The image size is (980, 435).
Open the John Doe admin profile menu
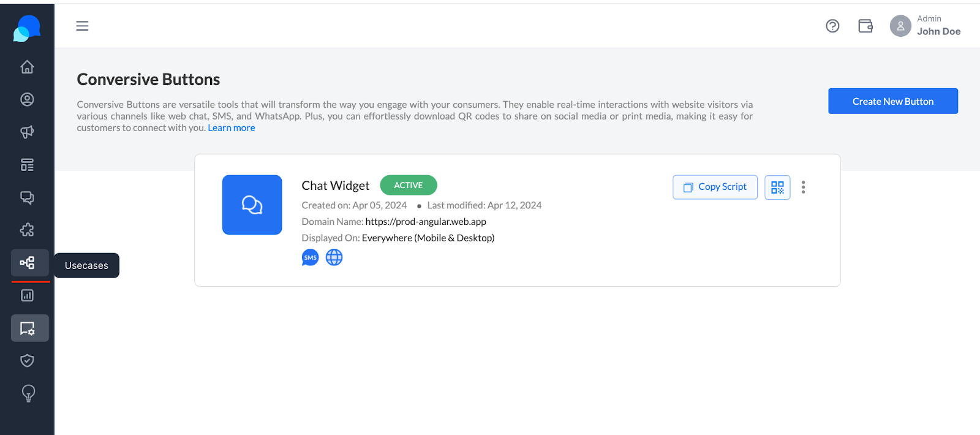click(x=925, y=26)
